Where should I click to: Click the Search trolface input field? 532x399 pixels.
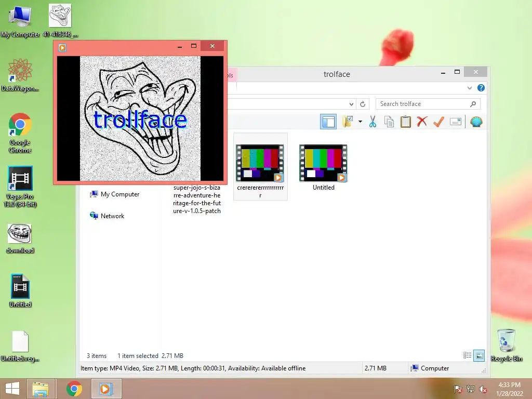coord(428,104)
